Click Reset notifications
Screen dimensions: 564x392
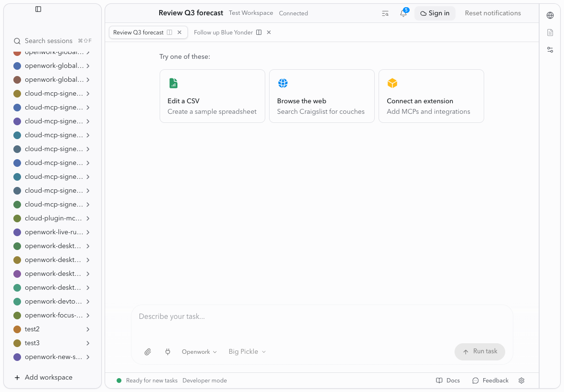pyautogui.click(x=492, y=13)
